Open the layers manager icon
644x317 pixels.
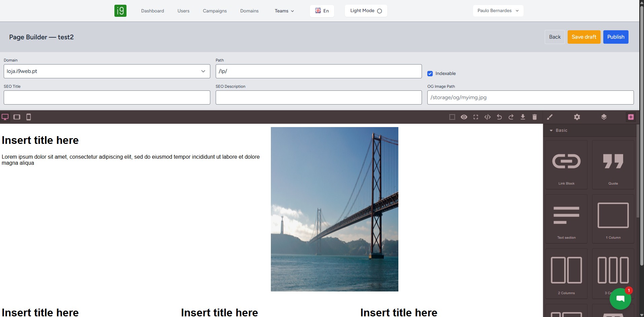[604, 117]
